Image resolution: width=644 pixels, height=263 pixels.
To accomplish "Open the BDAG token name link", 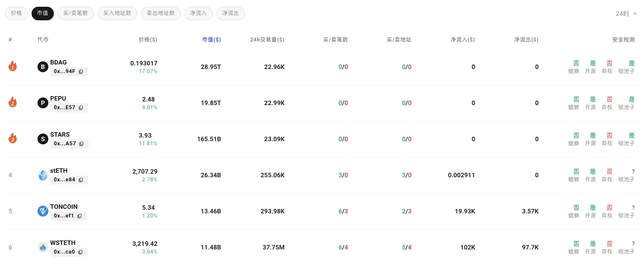I will coord(58,62).
